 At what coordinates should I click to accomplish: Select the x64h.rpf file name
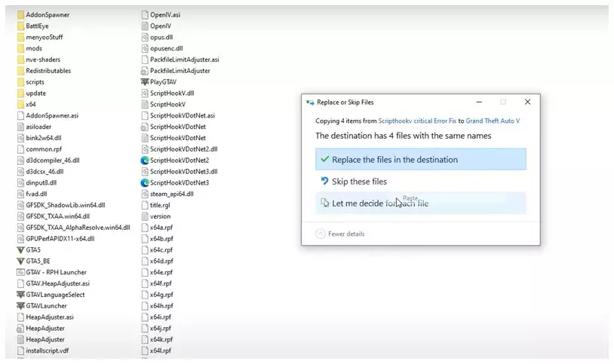(x=161, y=306)
